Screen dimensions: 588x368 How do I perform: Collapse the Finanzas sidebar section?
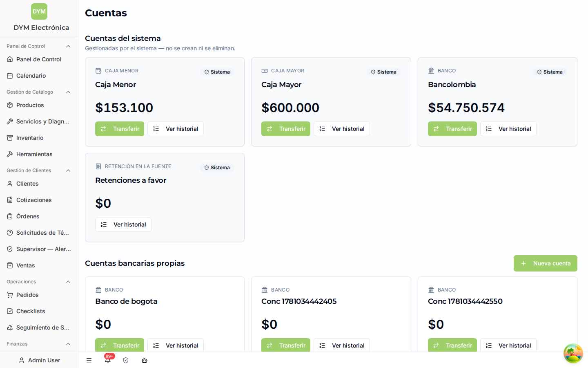(x=68, y=344)
